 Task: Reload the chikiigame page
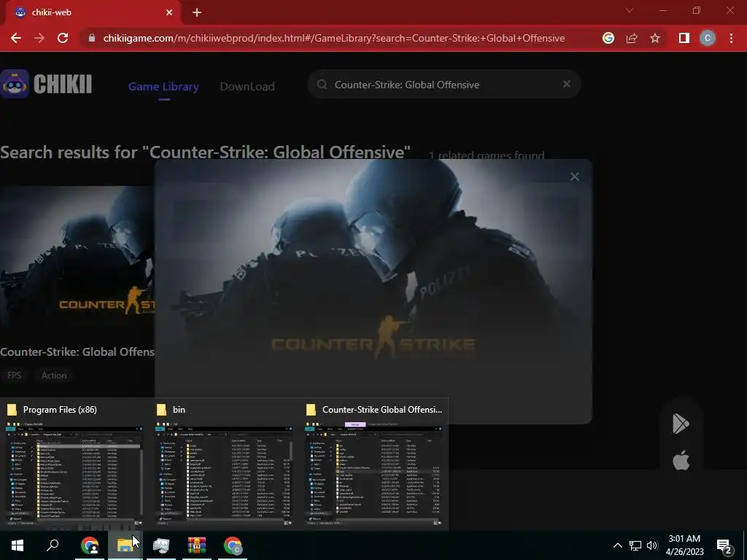63,38
